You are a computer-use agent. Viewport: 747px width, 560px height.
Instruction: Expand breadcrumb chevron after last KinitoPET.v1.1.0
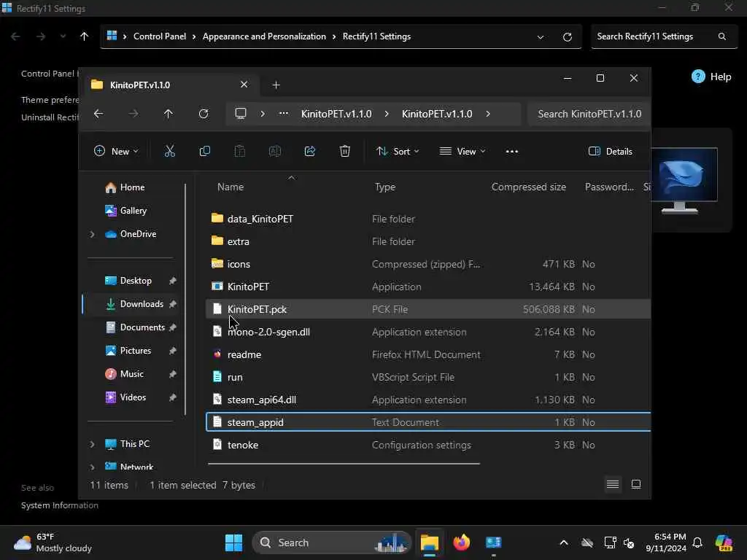488,114
